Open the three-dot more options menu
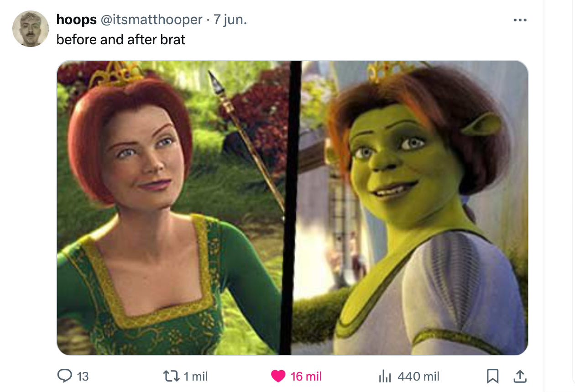This screenshot has height=392, width=575. click(x=519, y=20)
